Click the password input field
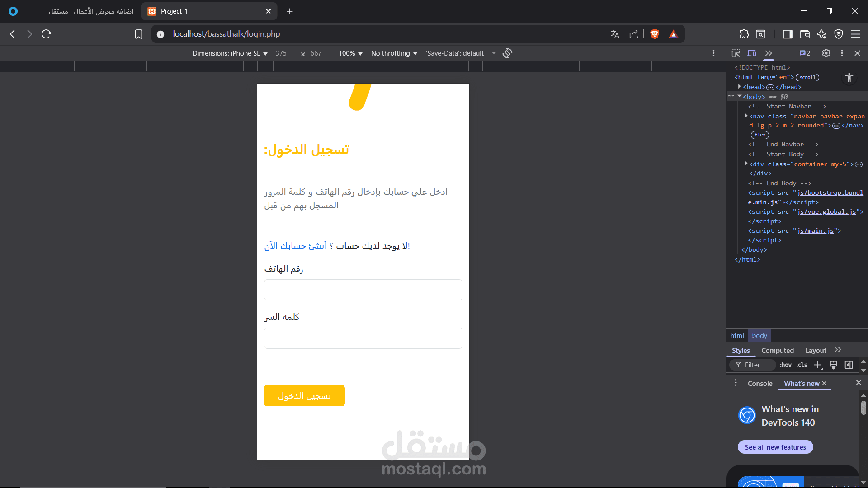This screenshot has width=868, height=488. 363,338
